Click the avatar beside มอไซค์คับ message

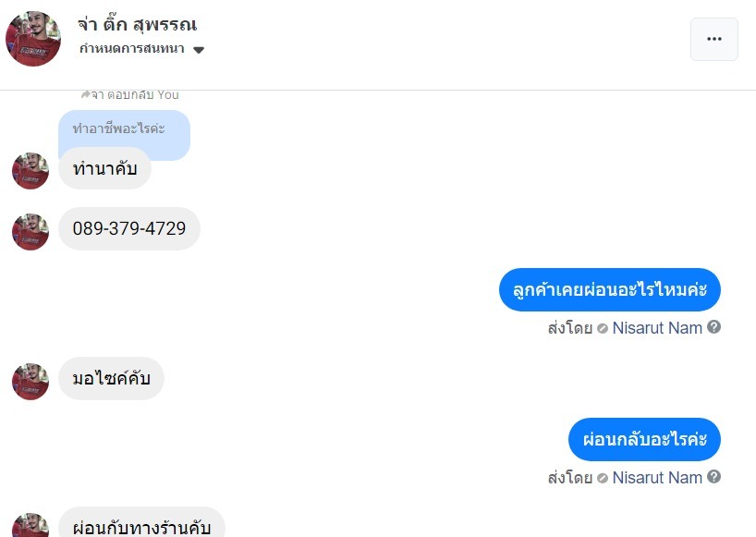coord(30,381)
